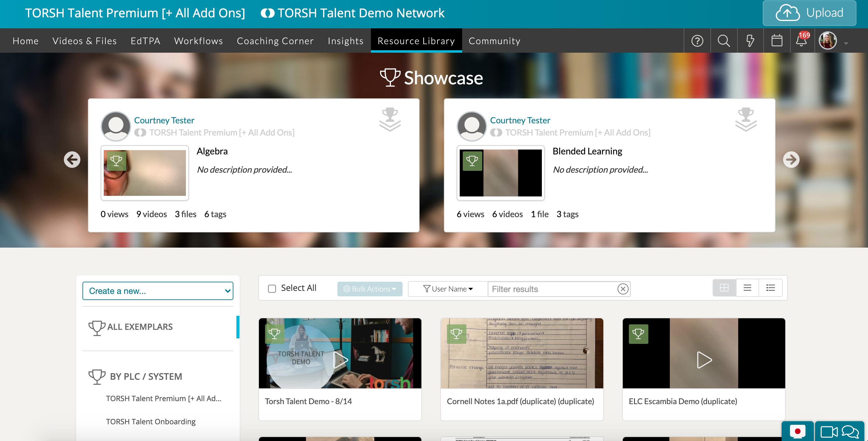Click exemplar trophy badge on Cornell Notes thumbnail
The height and width of the screenshot is (441, 868).
[456, 334]
